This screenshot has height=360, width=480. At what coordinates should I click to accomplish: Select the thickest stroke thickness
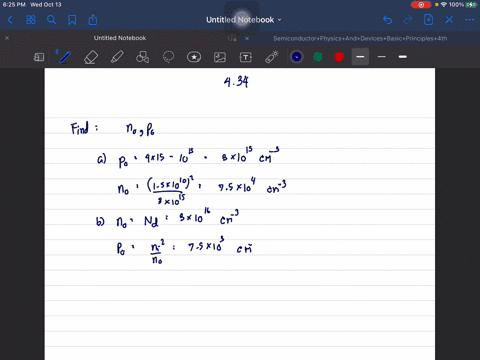[403, 57]
